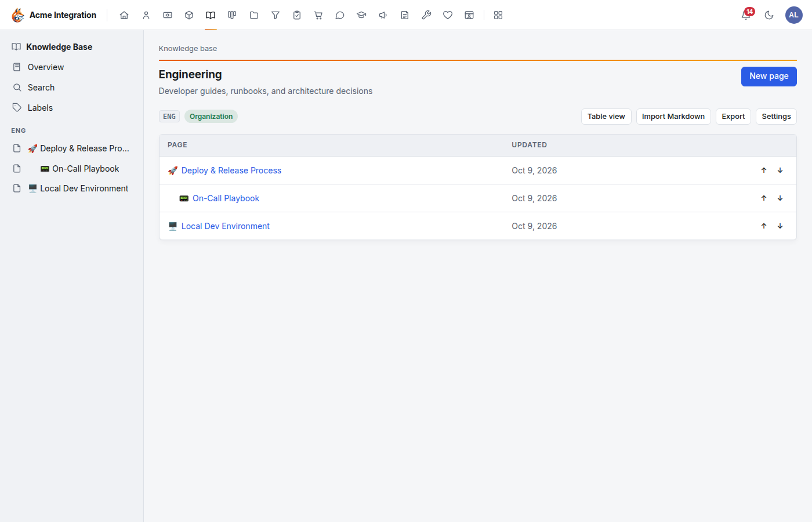Open Search in the Knowledge Base sidebar

72,88
